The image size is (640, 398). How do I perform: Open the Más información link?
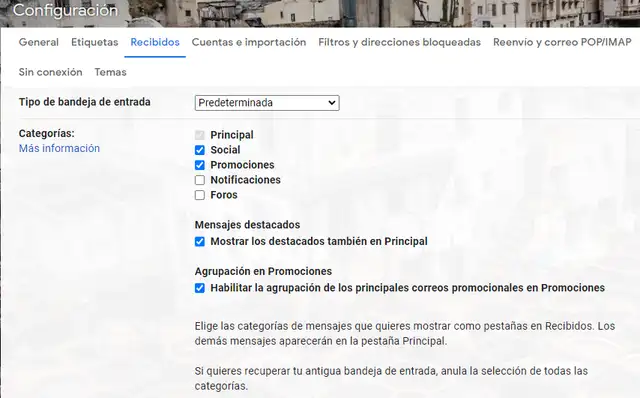59,148
